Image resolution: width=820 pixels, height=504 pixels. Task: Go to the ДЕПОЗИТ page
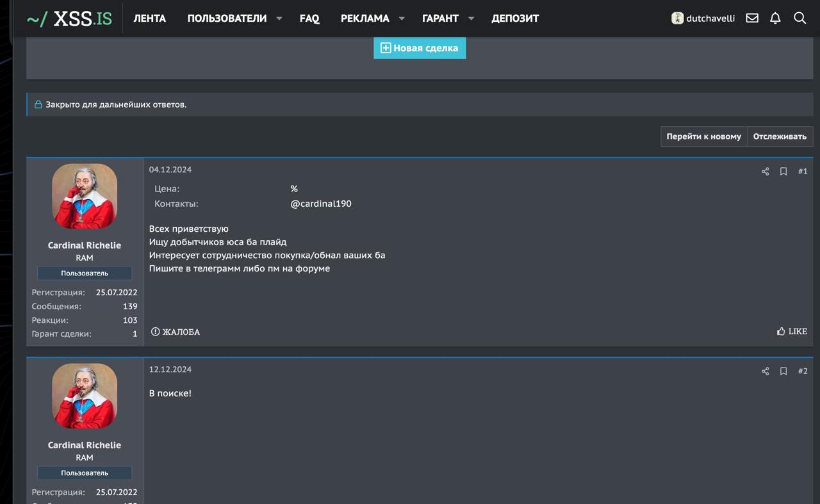coord(515,19)
